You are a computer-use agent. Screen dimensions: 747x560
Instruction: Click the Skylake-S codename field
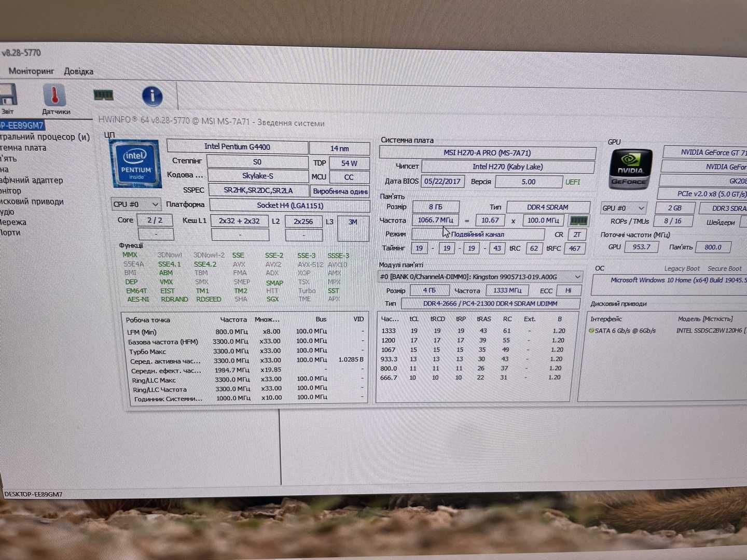(x=257, y=176)
